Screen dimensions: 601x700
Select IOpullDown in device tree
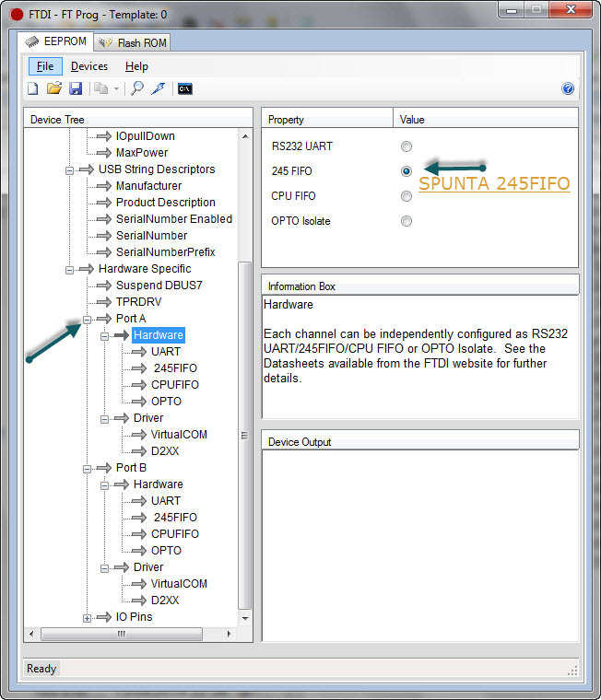pos(146,136)
